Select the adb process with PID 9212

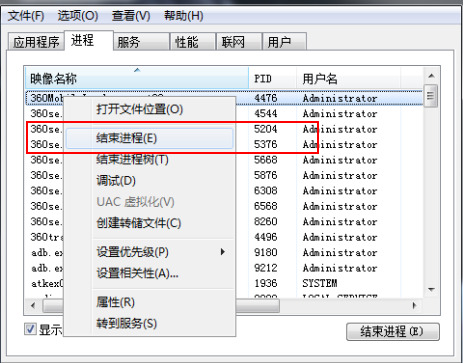pos(224,268)
